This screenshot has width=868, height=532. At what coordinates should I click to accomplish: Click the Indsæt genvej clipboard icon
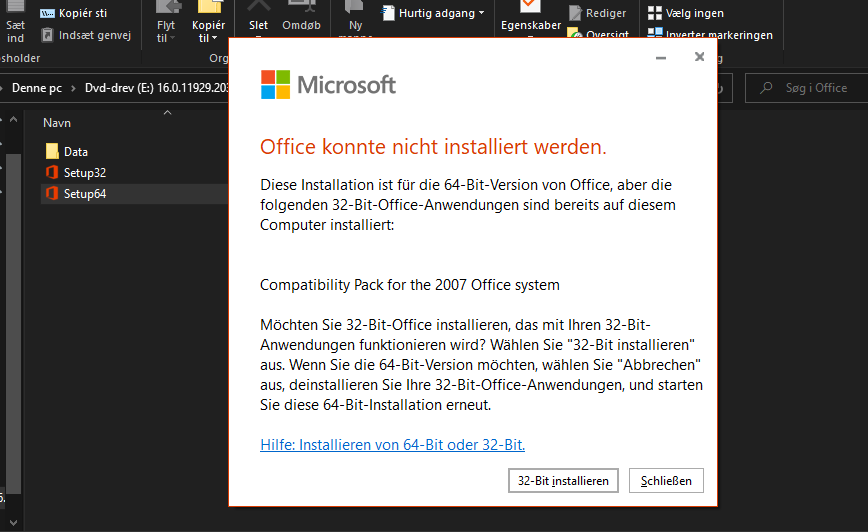point(47,35)
